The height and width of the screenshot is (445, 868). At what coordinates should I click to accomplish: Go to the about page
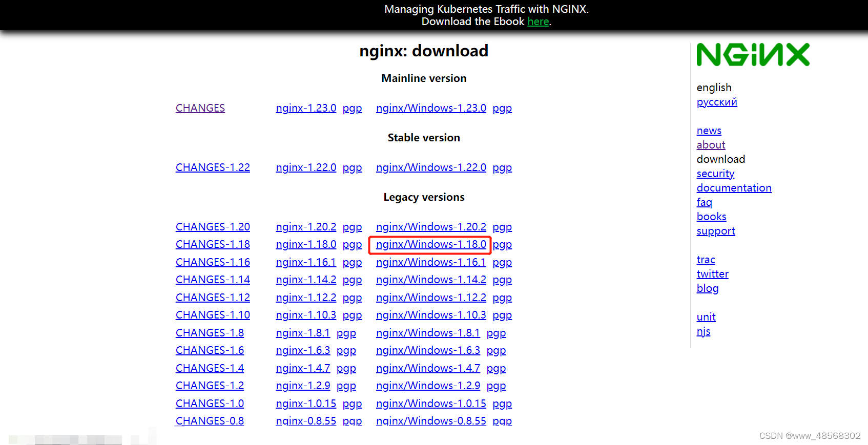point(711,145)
